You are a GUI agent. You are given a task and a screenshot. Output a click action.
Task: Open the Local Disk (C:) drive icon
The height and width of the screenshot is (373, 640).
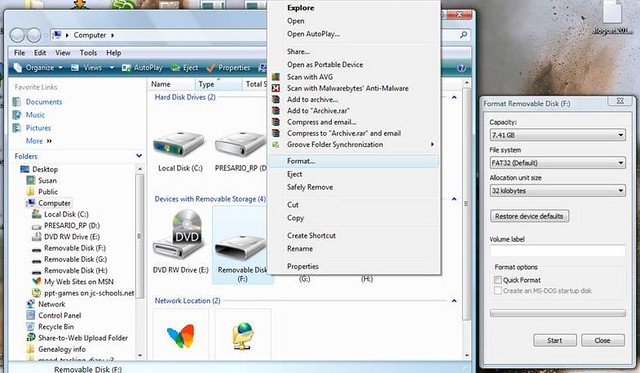(179, 145)
